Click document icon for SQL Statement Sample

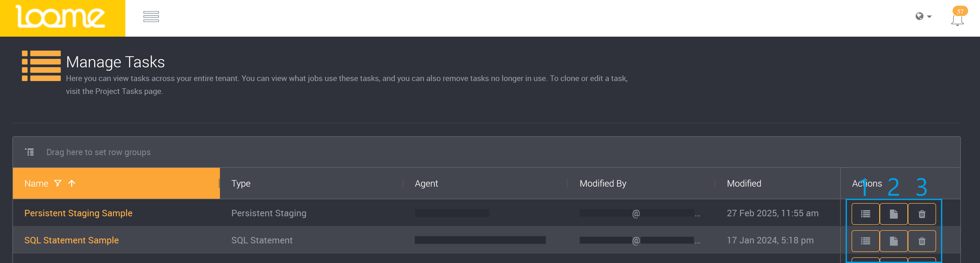(x=893, y=241)
